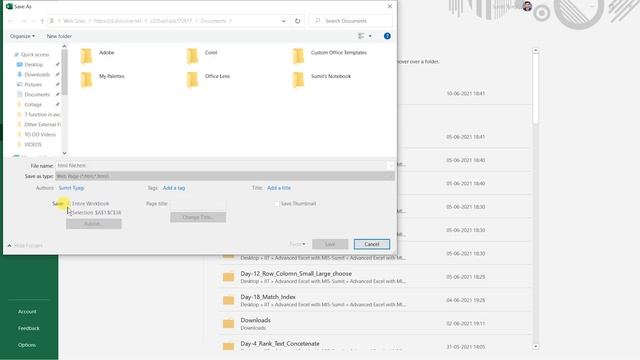Enable the Save Thumbnail checkbox
The image size is (640, 360).
click(277, 203)
